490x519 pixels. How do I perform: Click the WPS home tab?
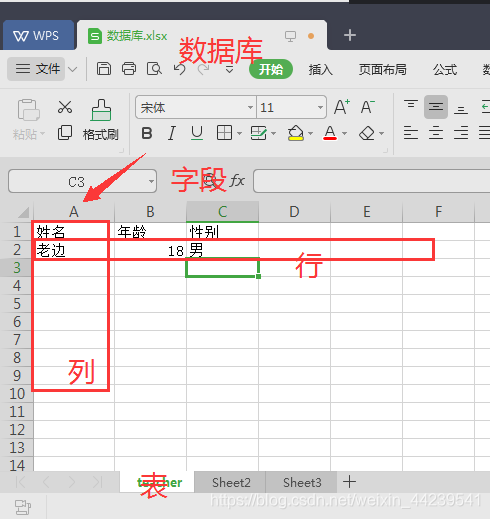38,35
